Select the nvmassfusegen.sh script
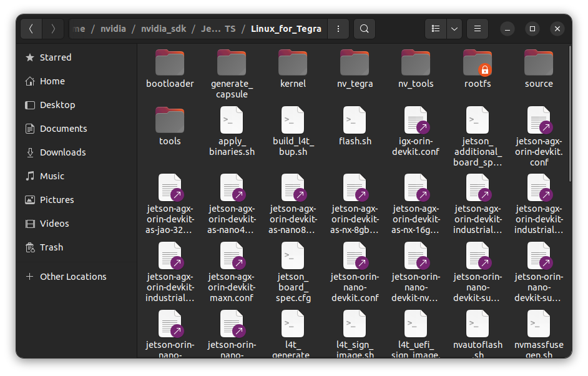Viewport: 588px width, 376px height. click(x=539, y=334)
